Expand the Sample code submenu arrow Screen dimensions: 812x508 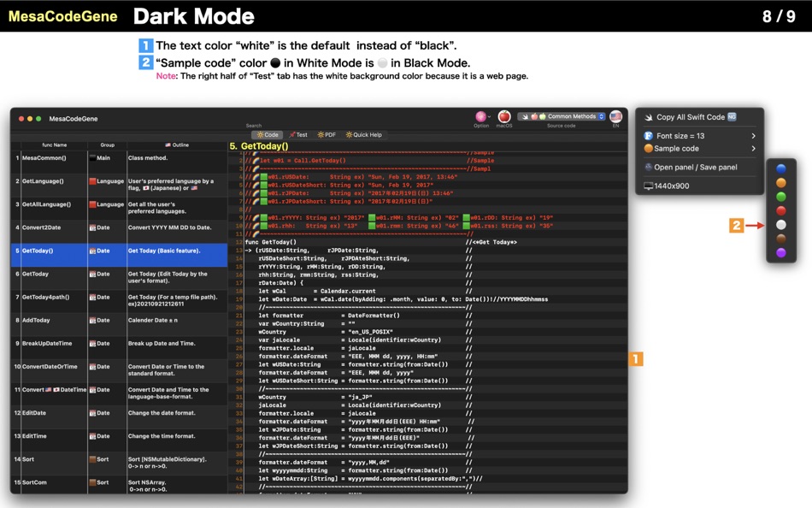tap(753, 148)
